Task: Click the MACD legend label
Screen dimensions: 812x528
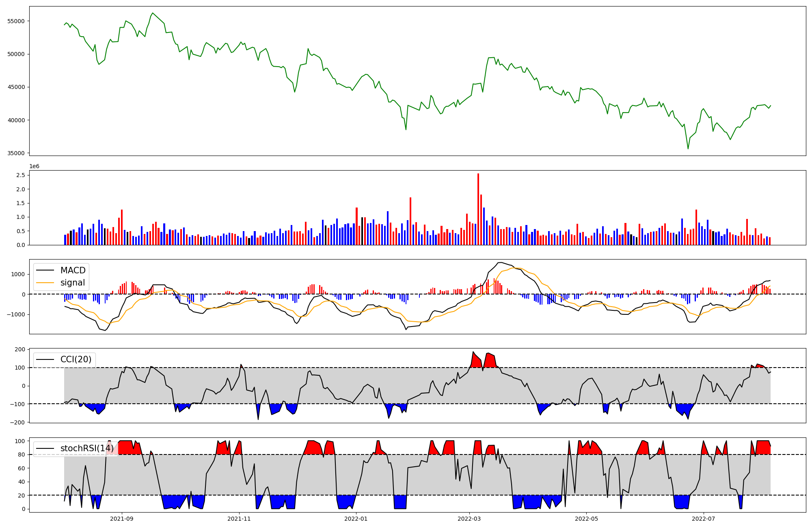Action: [73, 270]
